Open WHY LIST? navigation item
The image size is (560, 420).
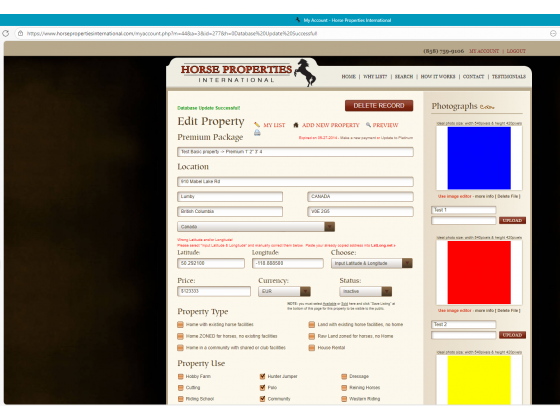(x=375, y=76)
